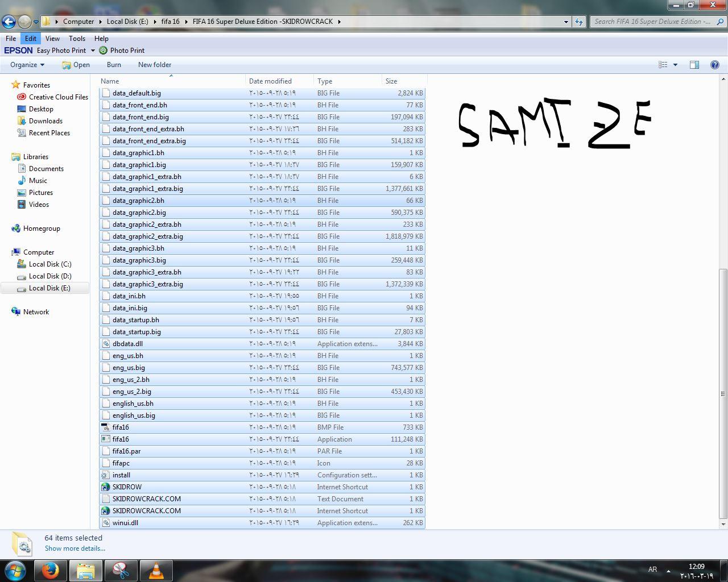
Task: Click the New folder button
Action: tap(155, 65)
